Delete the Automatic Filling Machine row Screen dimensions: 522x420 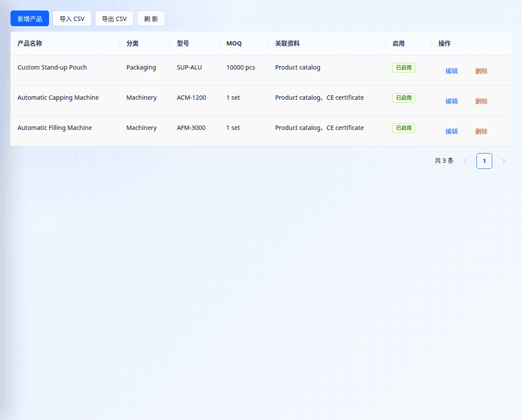pos(481,131)
